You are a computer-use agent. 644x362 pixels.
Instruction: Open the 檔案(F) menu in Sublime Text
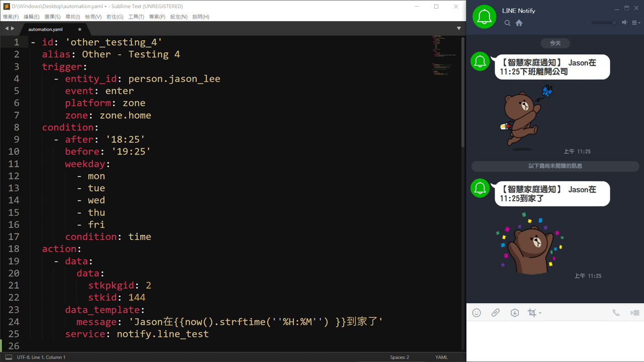point(11,17)
